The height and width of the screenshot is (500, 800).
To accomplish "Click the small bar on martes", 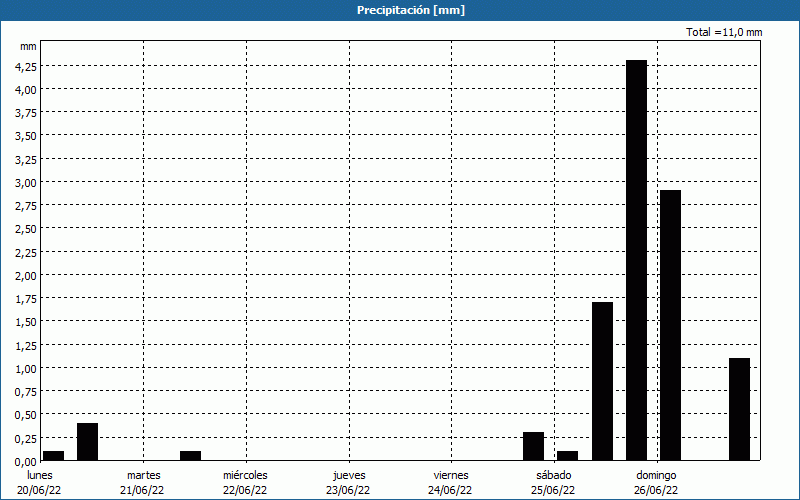I will (x=190, y=456).
